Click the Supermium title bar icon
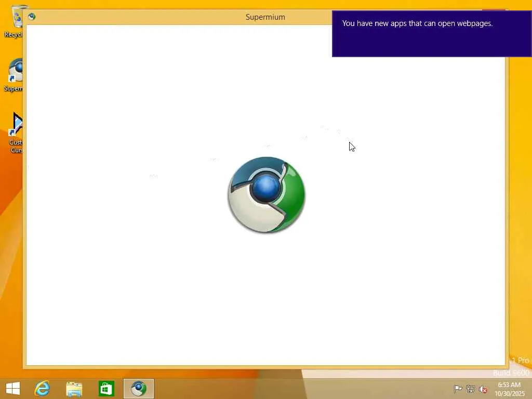 (32, 17)
